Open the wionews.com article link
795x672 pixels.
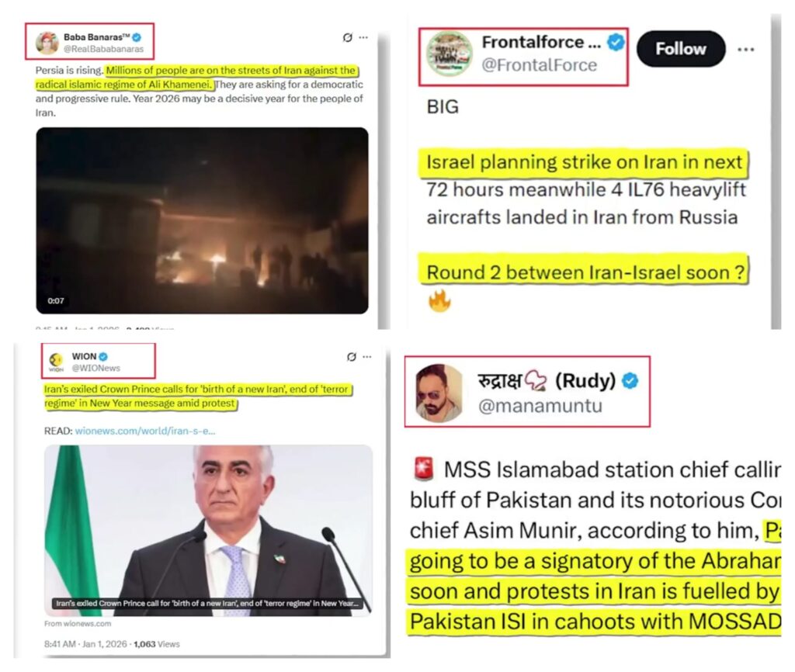[x=145, y=431]
